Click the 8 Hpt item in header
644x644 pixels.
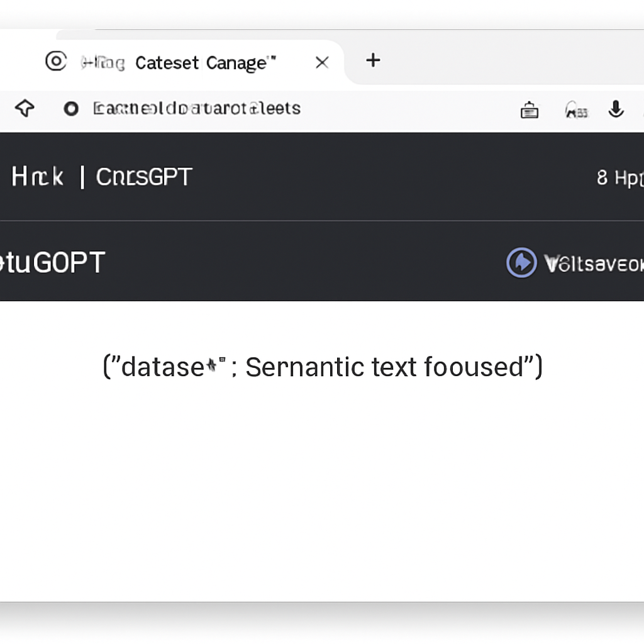(x=620, y=178)
